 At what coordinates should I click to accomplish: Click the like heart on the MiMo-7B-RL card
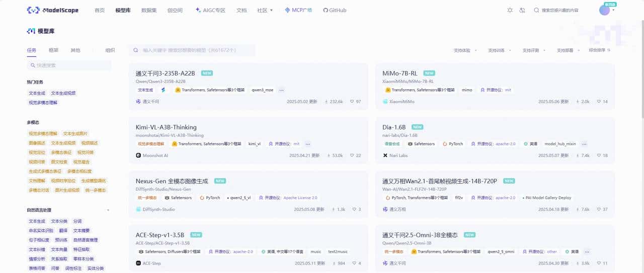(x=599, y=102)
